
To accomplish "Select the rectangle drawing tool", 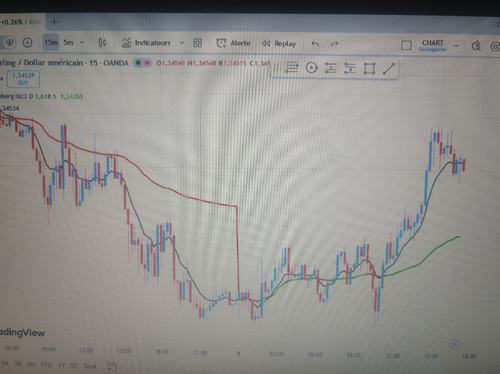I will (x=369, y=69).
